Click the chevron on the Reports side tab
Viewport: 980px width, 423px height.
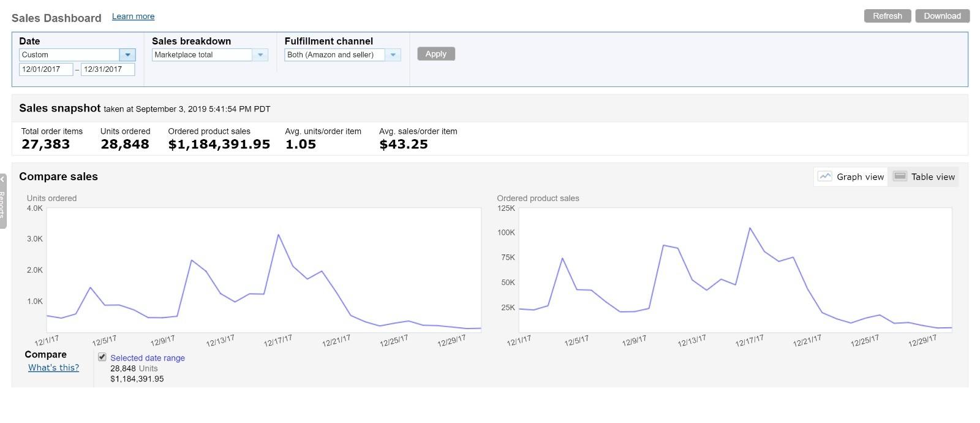[x=2, y=180]
